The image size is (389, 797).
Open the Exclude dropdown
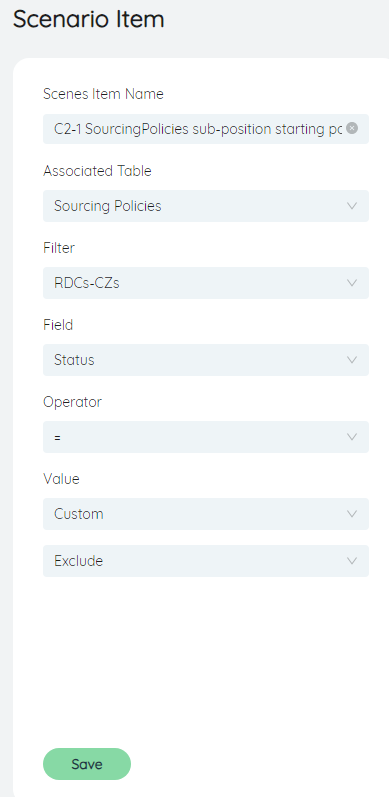(206, 561)
